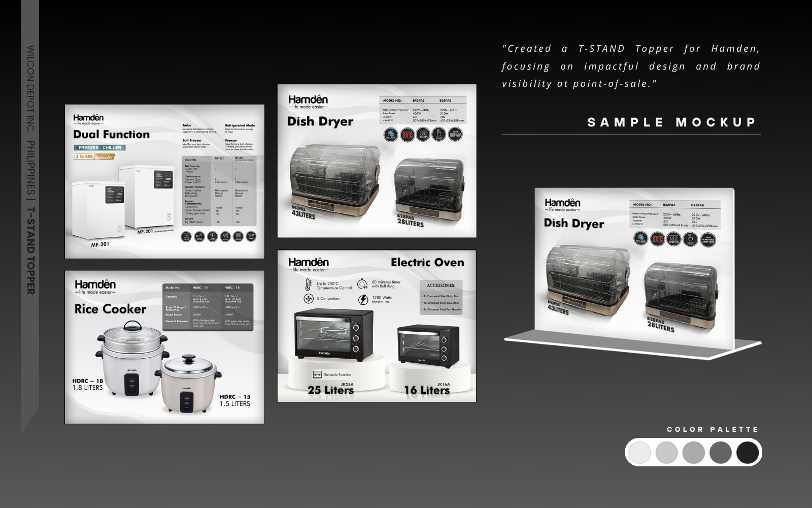Click '25 Liters' label under large oven
The image size is (812, 508).
coord(331,390)
